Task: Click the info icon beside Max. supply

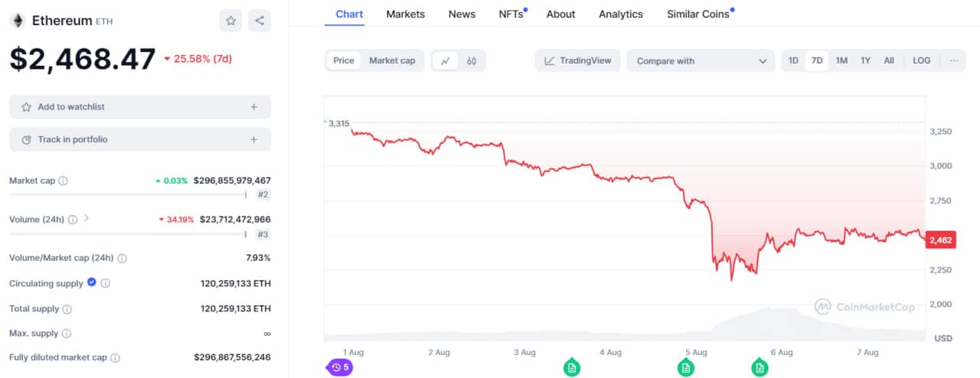Action: [67, 334]
